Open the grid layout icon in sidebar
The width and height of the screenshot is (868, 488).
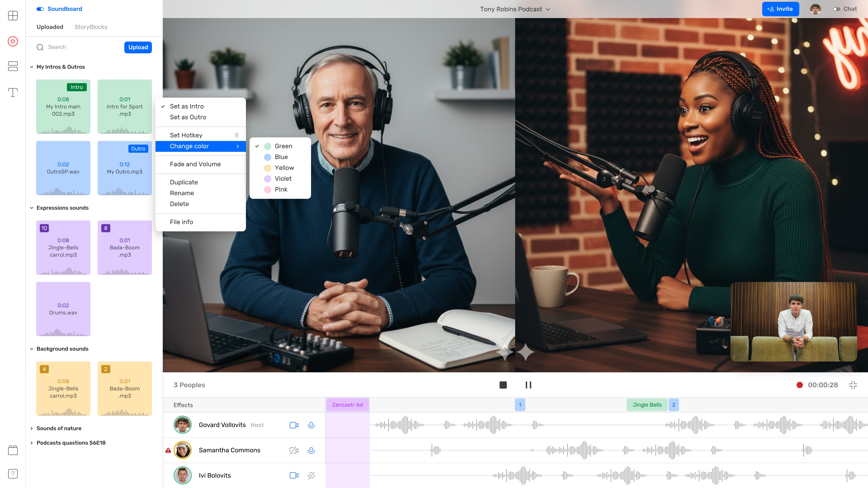[x=13, y=16]
